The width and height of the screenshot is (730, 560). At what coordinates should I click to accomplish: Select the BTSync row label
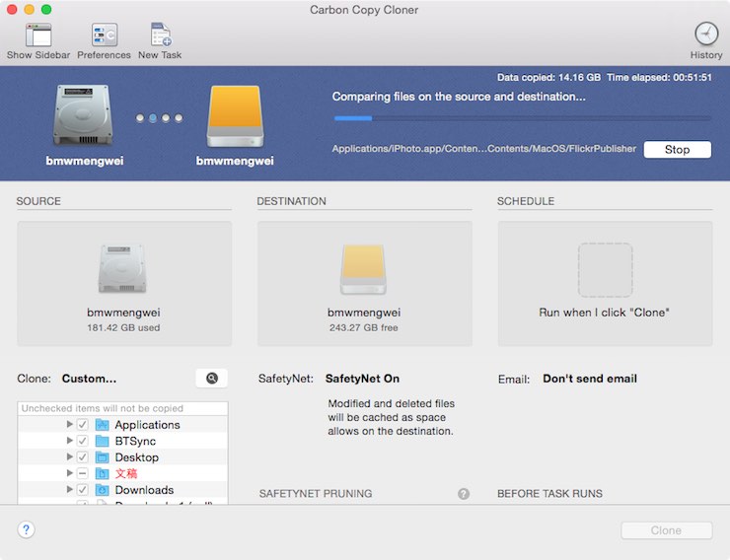point(135,441)
